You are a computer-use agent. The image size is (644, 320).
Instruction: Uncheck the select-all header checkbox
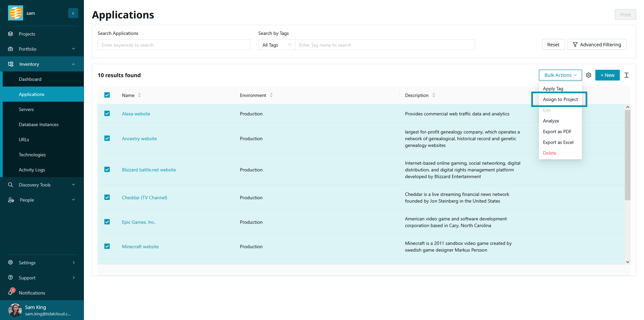(107, 95)
